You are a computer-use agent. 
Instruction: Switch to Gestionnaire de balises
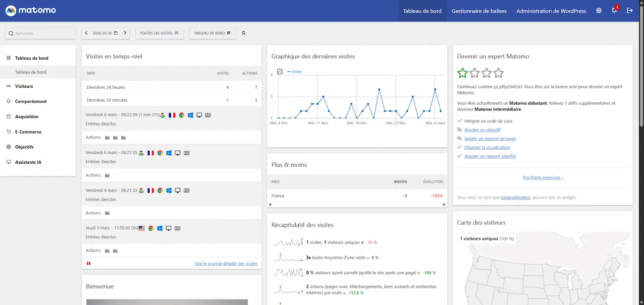click(x=479, y=10)
